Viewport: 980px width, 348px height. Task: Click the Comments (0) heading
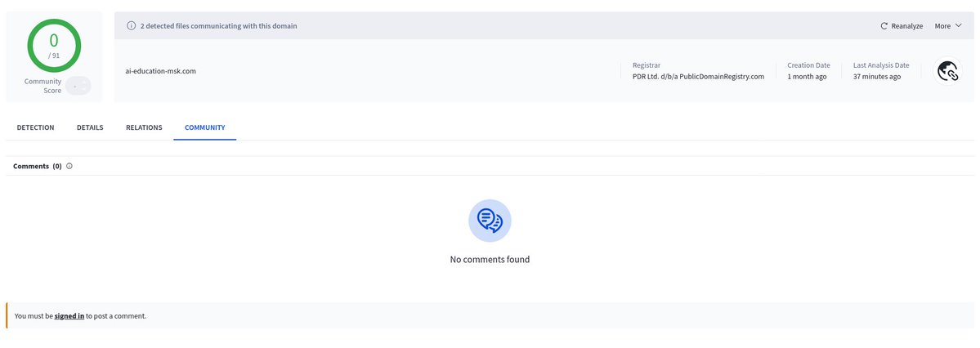[38, 166]
